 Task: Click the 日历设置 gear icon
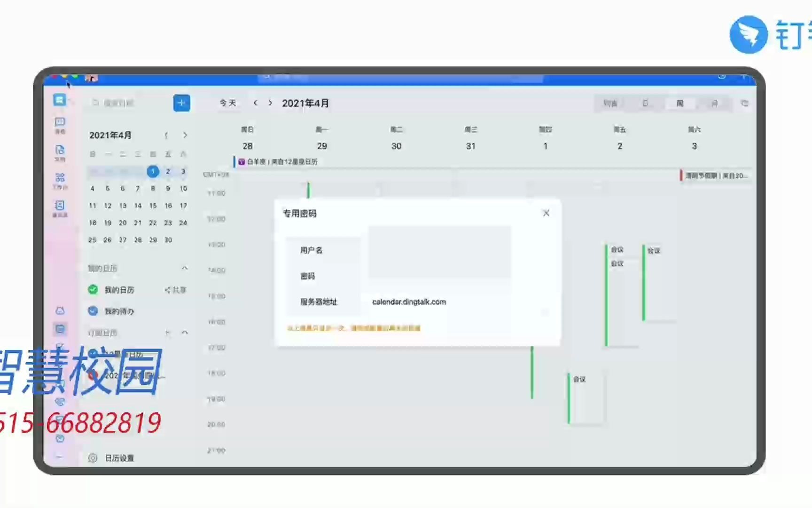[x=93, y=458]
